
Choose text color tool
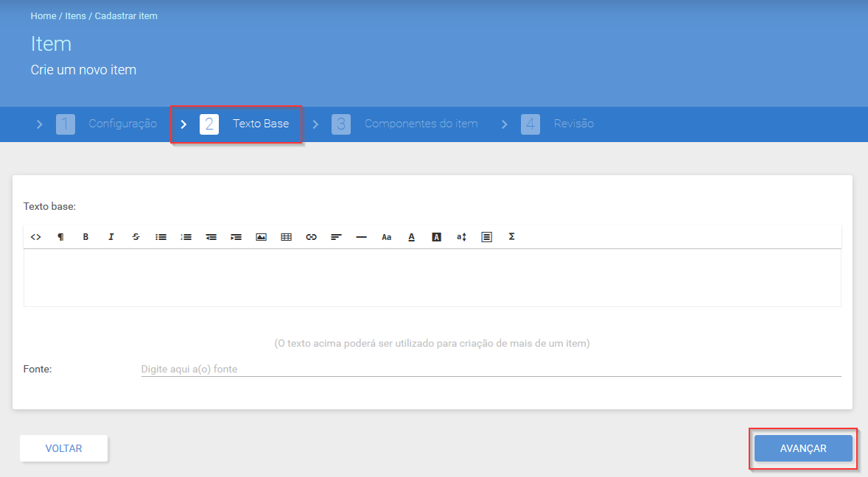coord(411,237)
